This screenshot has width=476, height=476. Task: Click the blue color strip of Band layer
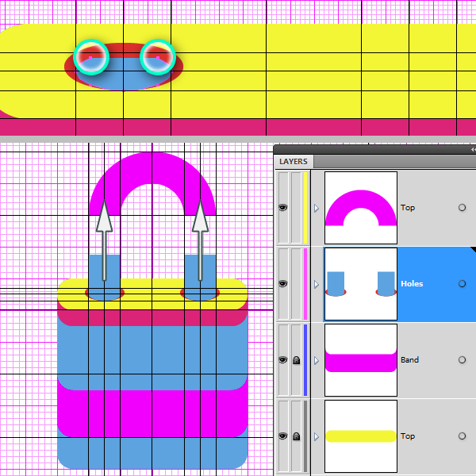tap(305, 360)
